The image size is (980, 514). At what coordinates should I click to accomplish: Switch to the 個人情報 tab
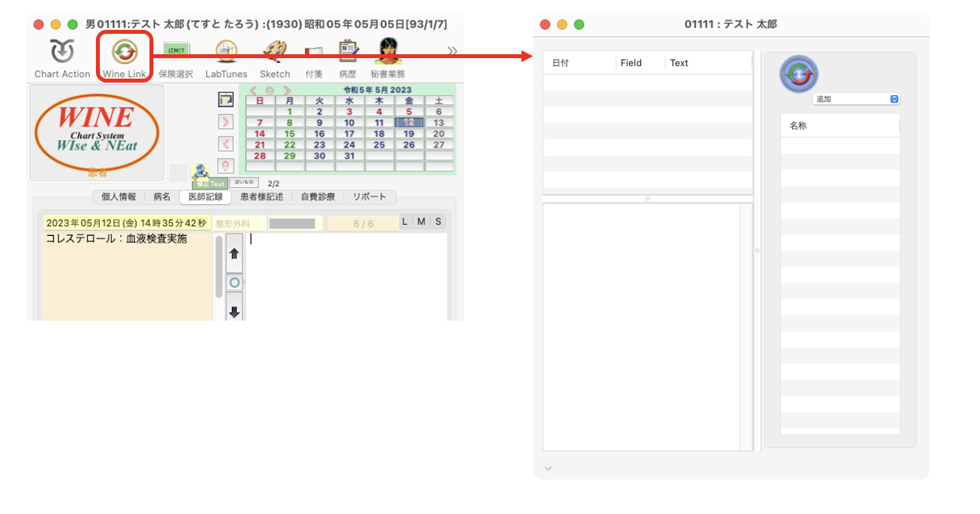coord(119,197)
